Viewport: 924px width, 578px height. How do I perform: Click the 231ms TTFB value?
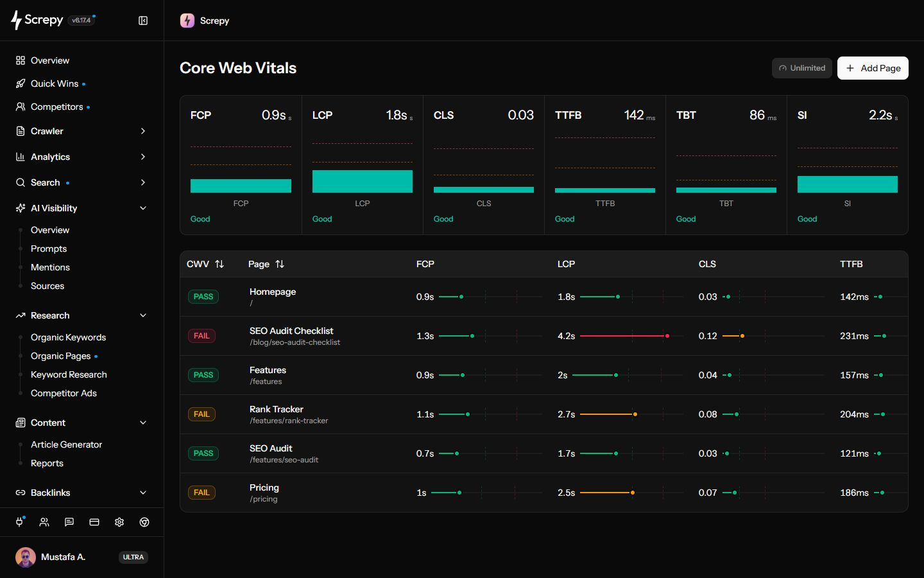(854, 336)
